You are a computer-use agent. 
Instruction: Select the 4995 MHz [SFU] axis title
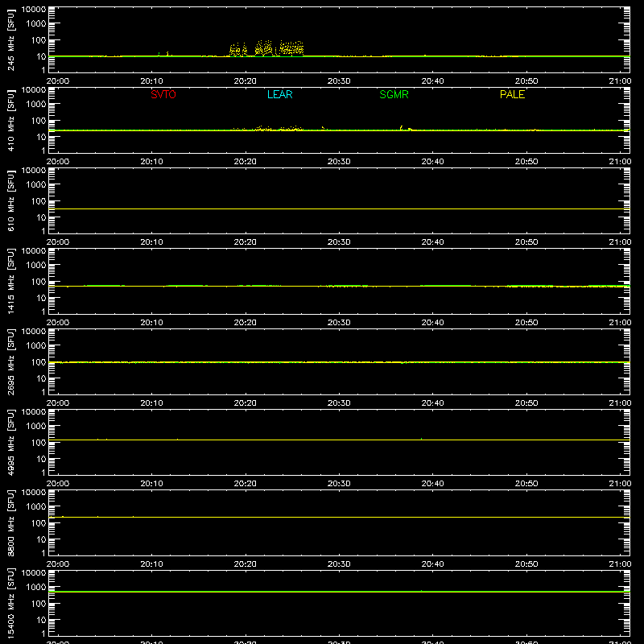tap(10, 442)
